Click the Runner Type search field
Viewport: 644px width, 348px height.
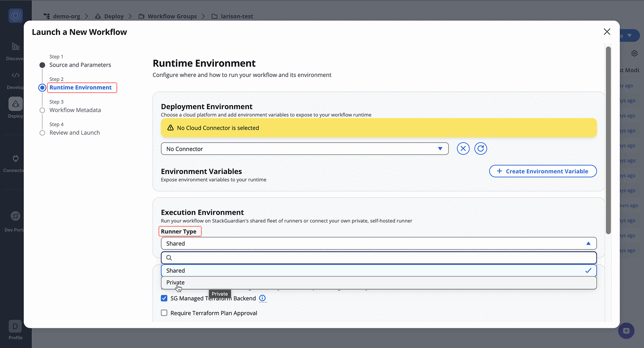click(378, 258)
